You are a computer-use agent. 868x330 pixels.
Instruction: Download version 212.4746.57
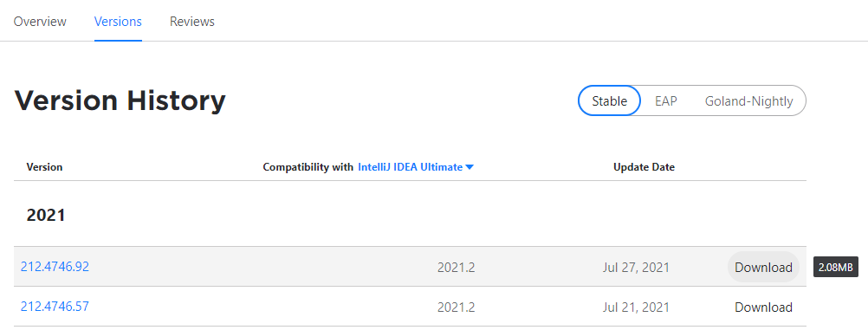click(x=763, y=307)
